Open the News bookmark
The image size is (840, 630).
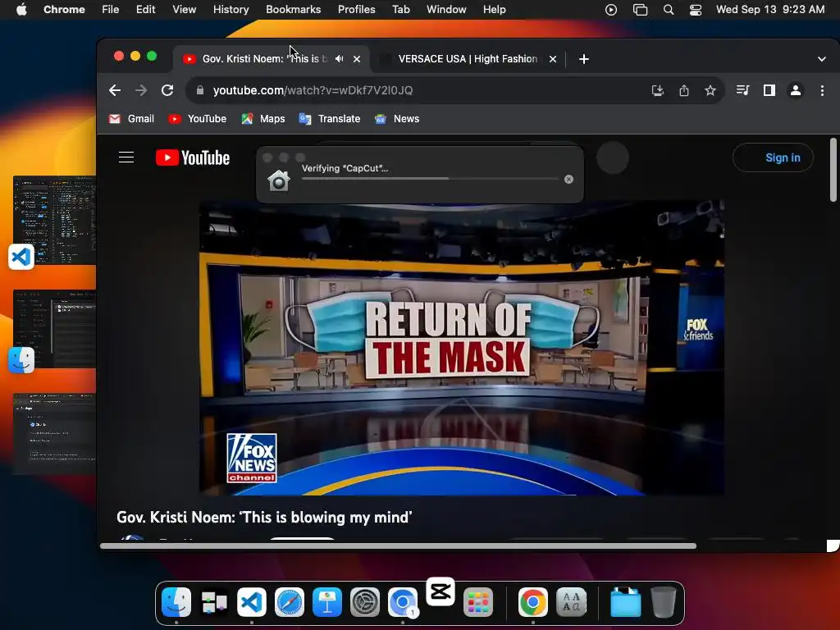397,119
